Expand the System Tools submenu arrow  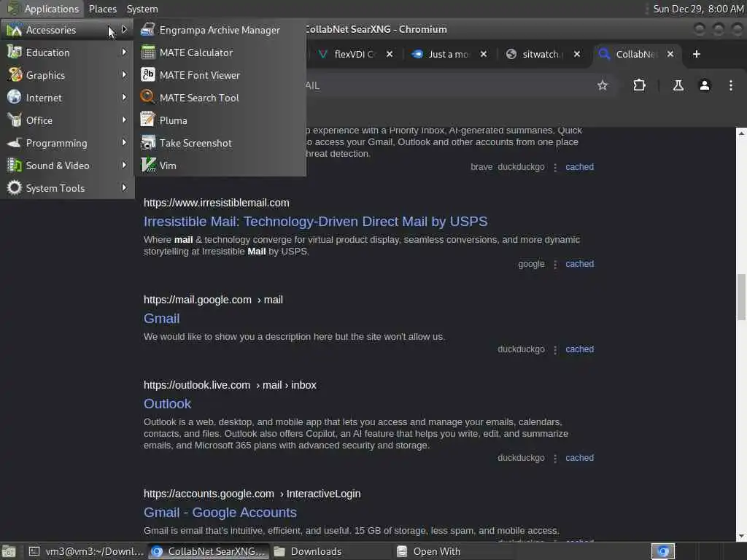(x=124, y=187)
